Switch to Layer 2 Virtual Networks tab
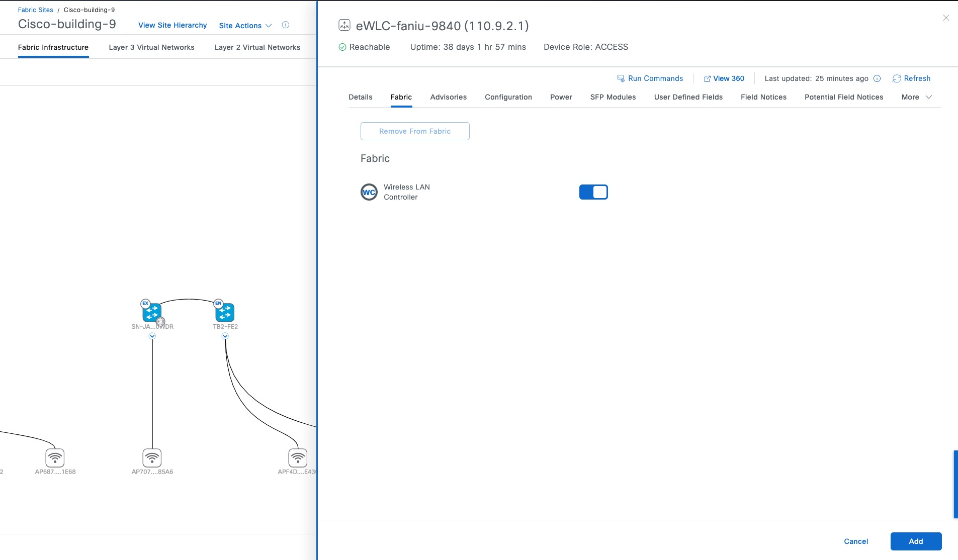The height and width of the screenshot is (560, 958). 257,47
